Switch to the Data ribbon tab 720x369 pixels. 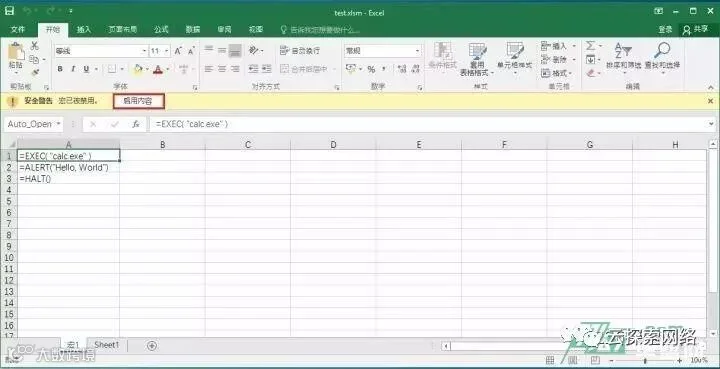click(193, 29)
